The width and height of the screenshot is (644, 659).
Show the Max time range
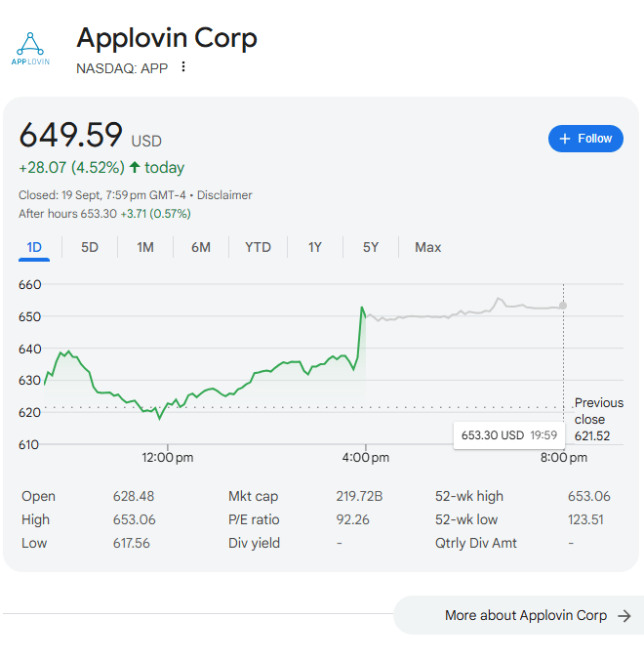coord(428,247)
